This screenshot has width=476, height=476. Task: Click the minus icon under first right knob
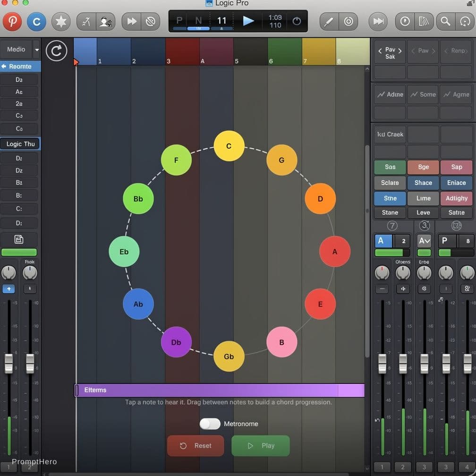382,289
